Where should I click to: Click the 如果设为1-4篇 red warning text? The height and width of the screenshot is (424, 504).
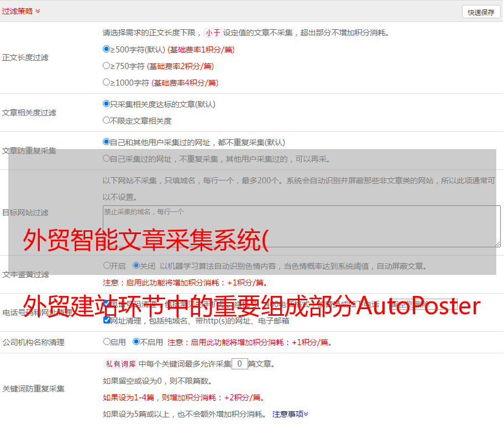tap(183, 397)
